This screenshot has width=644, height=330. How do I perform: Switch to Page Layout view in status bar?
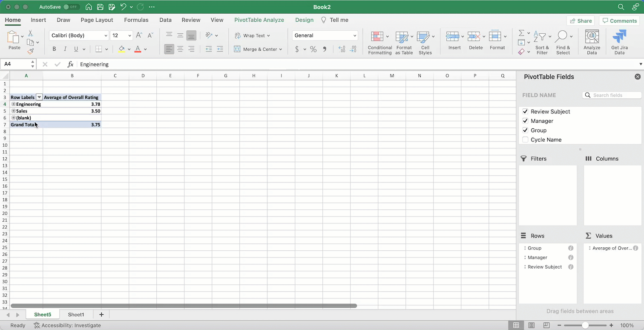pyautogui.click(x=531, y=325)
